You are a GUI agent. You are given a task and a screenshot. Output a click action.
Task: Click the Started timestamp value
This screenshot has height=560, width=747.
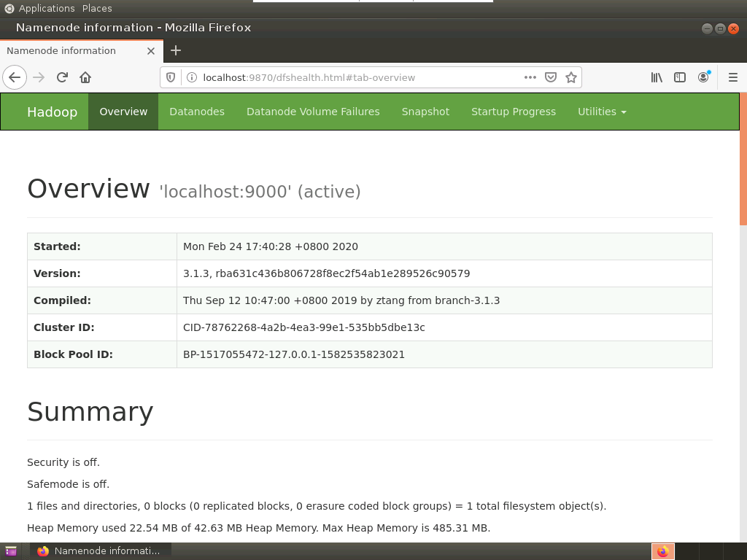click(x=271, y=246)
